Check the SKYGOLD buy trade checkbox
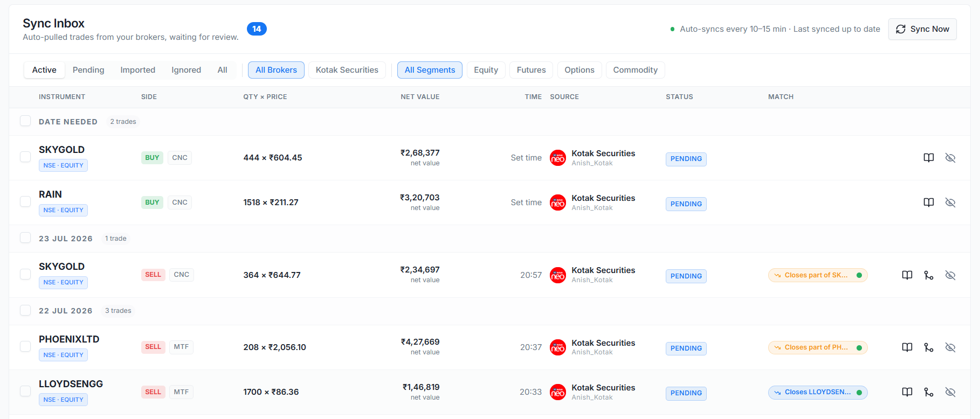 point(25,157)
